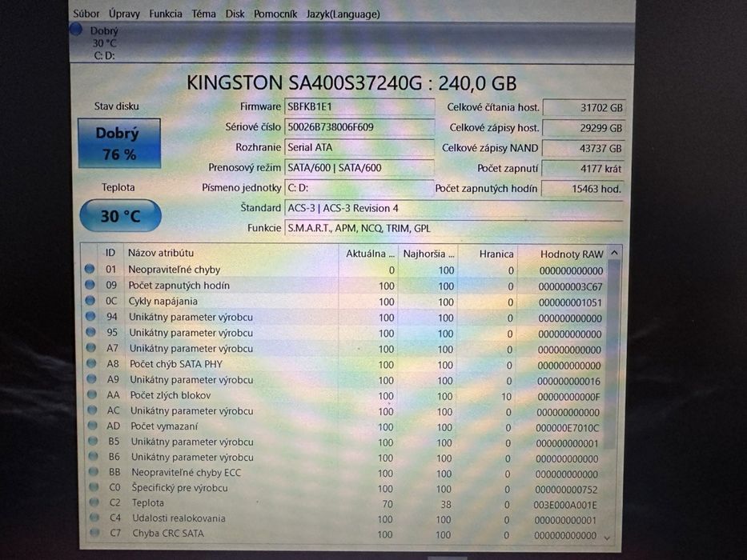Click the Najhoršia column header
This screenshot has height=560, width=747.
pyautogui.click(x=428, y=254)
